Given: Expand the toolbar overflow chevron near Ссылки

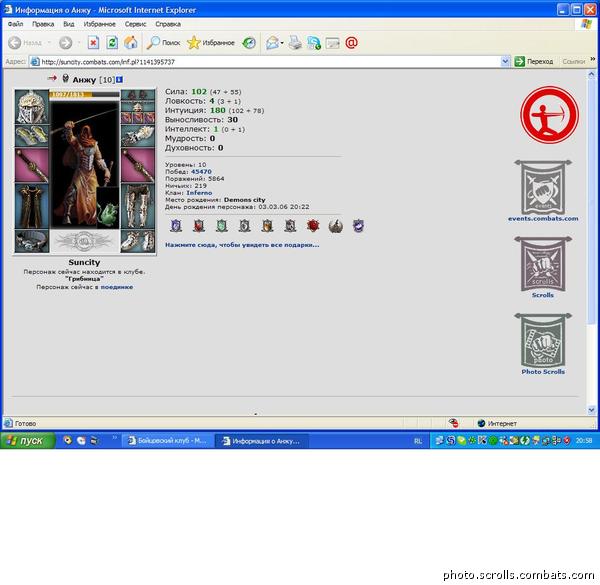Looking at the screenshot, I should click(593, 59).
